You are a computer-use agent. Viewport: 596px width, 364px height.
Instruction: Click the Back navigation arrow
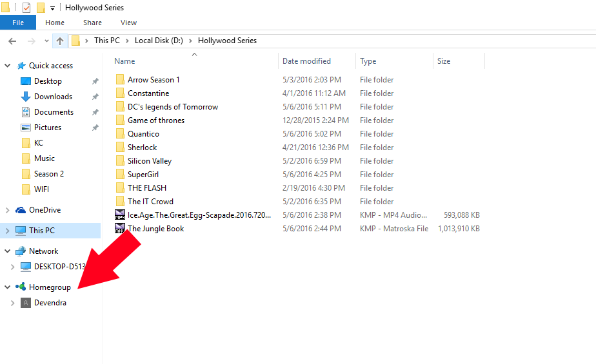click(12, 41)
